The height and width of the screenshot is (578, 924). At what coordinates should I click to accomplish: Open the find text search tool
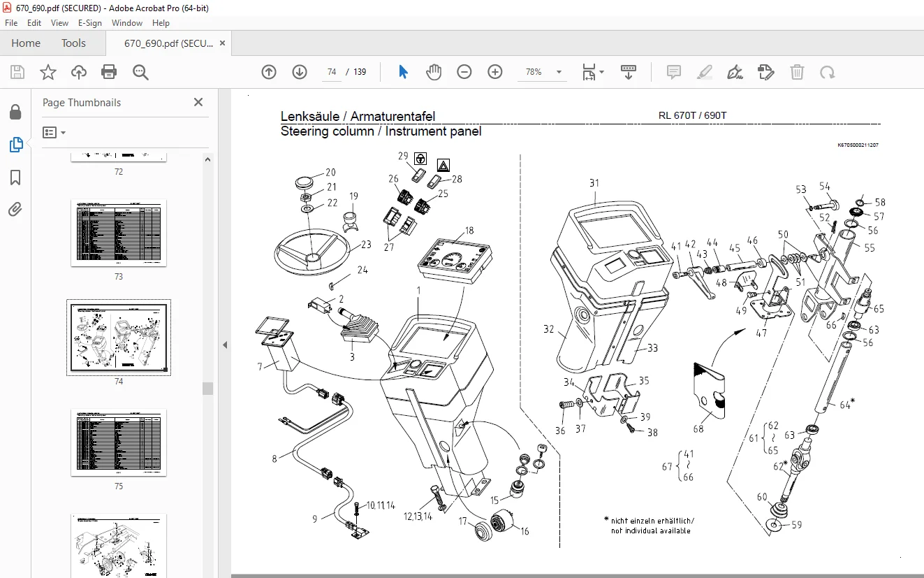pos(140,72)
